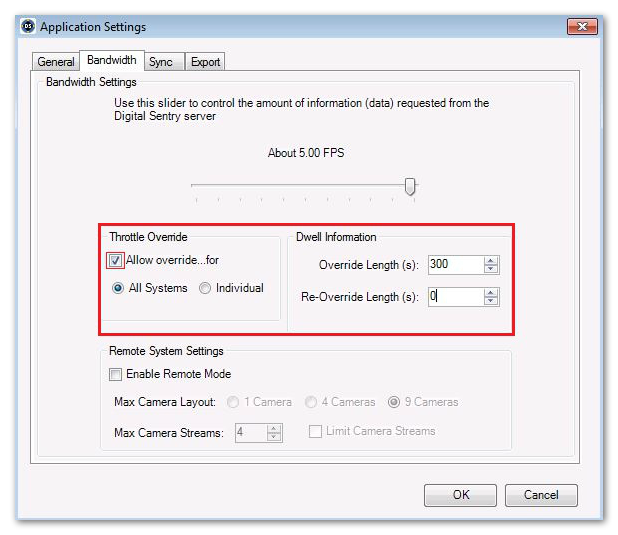
Task: Click the About 5.00 FPS label
Action: pos(306,153)
